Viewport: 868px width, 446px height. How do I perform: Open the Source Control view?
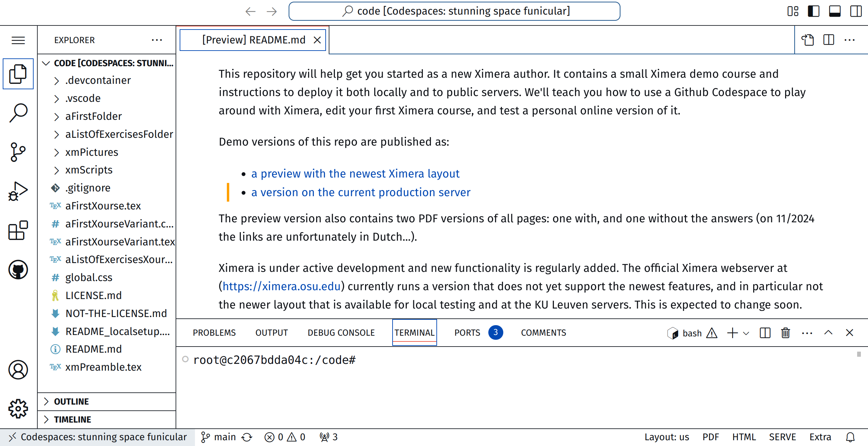[x=18, y=152]
